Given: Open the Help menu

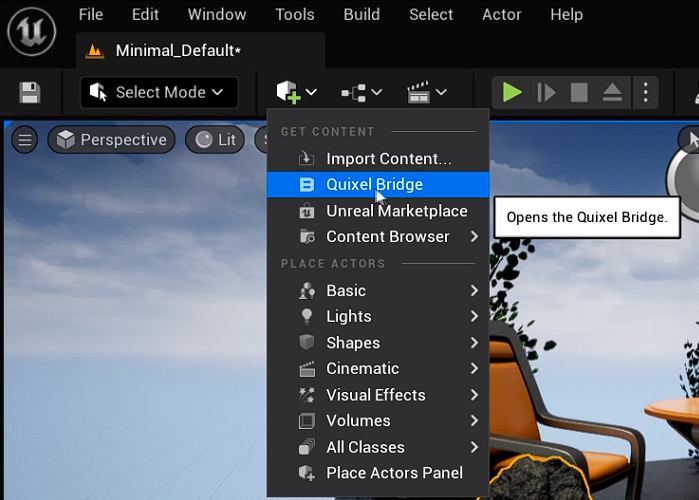Looking at the screenshot, I should point(567,15).
